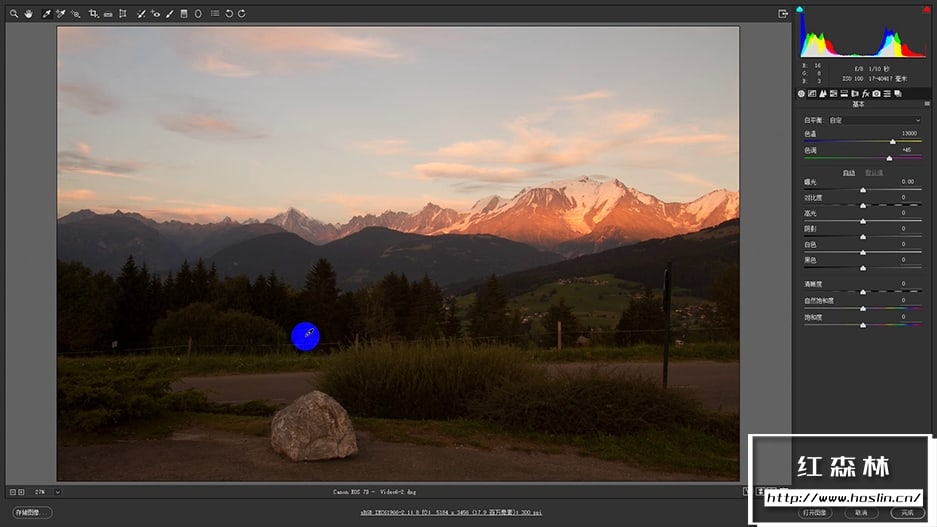Click the 阴影 shadows slider handle
Image resolution: width=937 pixels, height=527 pixels.
(x=863, y=237)
